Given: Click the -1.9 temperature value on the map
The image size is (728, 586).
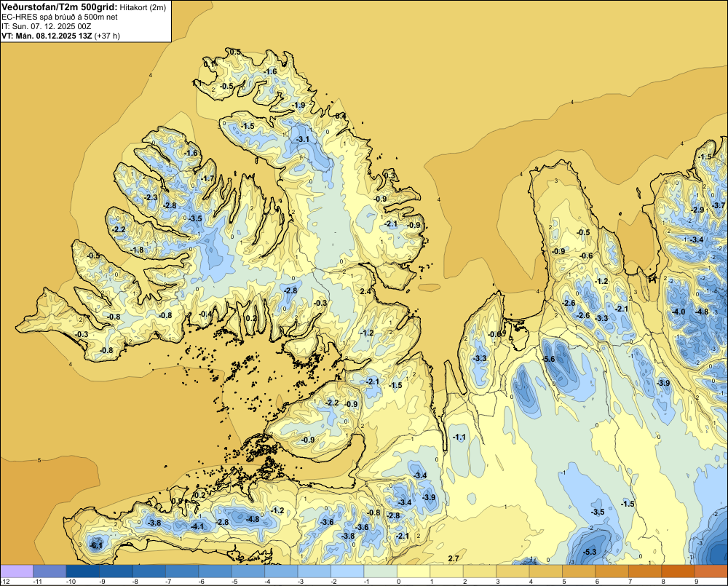Looking at the screenshot, I should point(298,105).
